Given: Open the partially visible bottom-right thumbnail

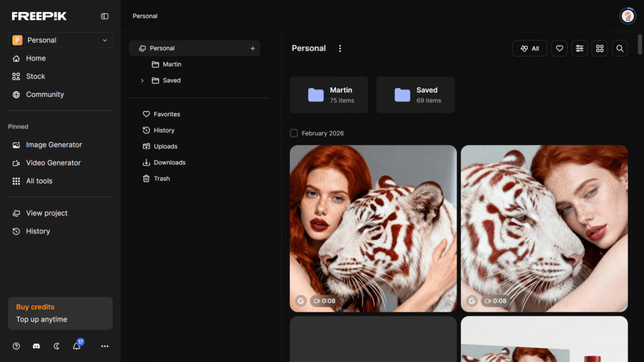Looking at the screenshot, I should [x=544, y=339].
